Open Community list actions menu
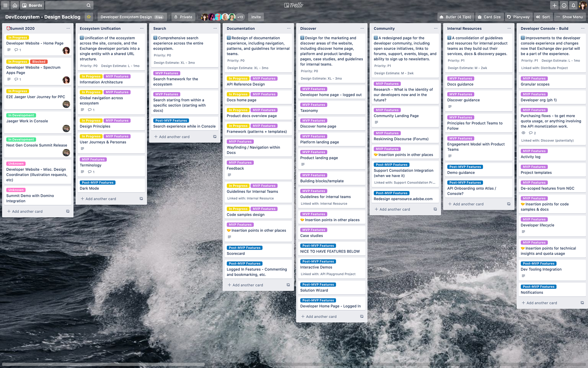The image size is (588, 368). pyautogui.click(x=435, y=28)
